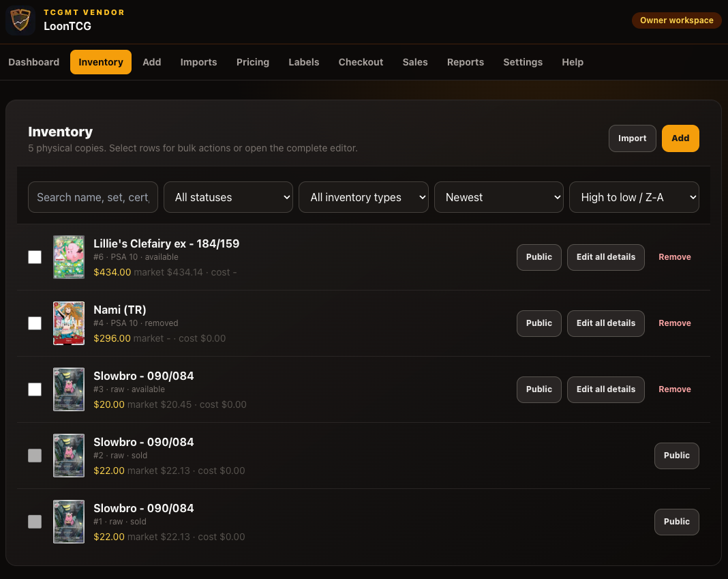Edit all details for Slowbro #3

[x=605, y=389]
